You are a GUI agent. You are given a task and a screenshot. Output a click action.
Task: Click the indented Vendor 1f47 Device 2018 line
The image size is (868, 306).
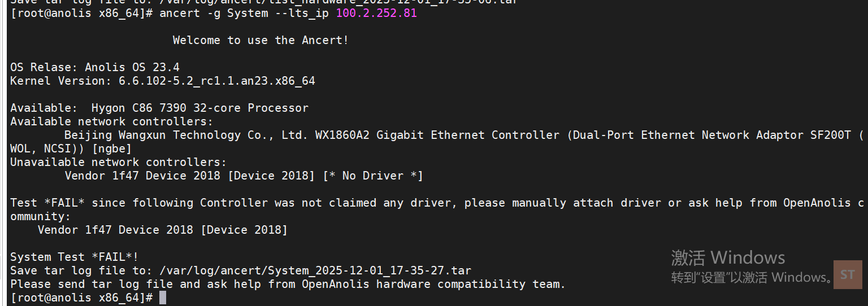(x=163, y=230)
